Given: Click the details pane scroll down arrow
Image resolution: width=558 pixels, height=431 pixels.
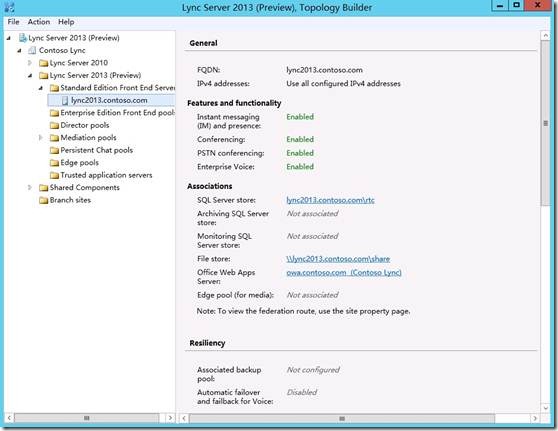Looking at the screenshot, I should click(545, 408).
